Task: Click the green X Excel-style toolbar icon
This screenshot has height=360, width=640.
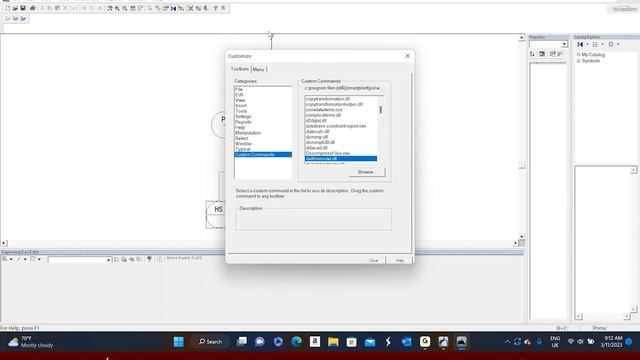Action: coord(190,8)
